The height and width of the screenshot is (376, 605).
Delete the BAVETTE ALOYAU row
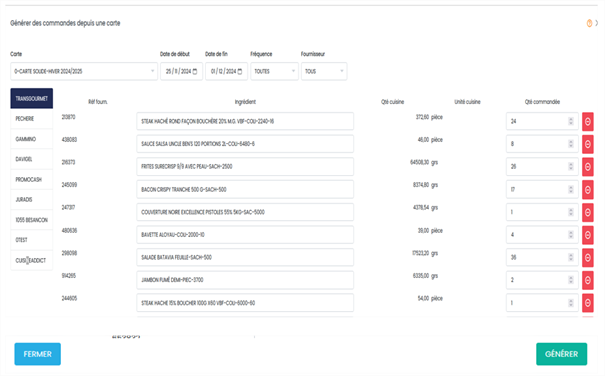588,235
